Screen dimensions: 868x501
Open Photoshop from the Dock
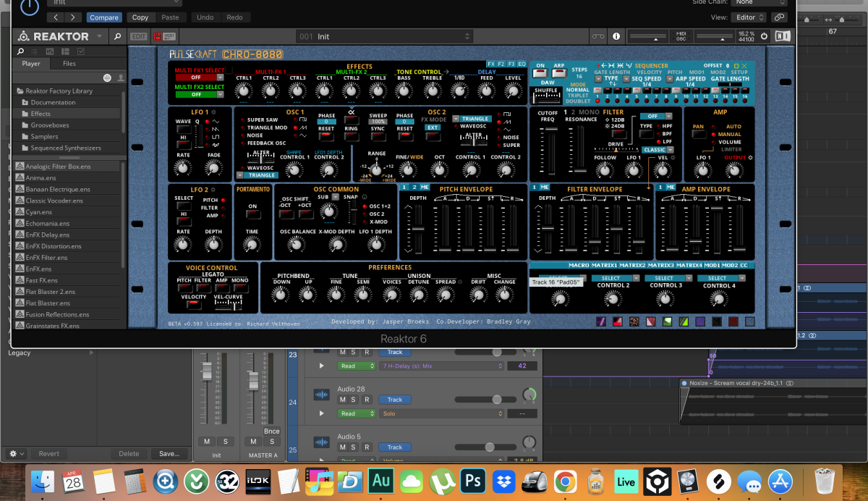tap(473, 480)
